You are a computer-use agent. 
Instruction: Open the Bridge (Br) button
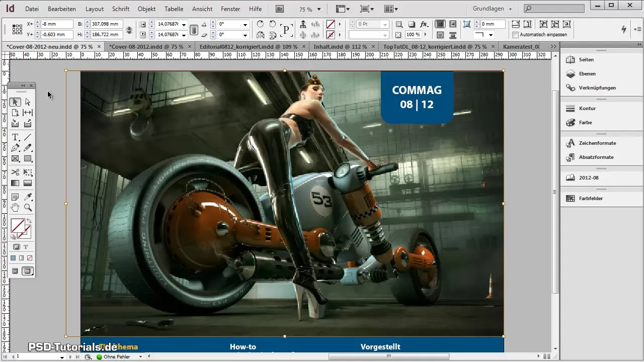coord(279,9)
